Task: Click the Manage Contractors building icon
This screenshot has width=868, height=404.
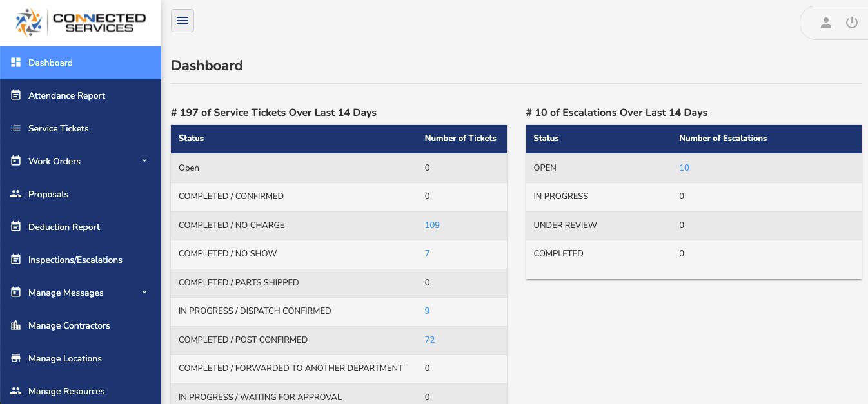Action: coord(16,325)
